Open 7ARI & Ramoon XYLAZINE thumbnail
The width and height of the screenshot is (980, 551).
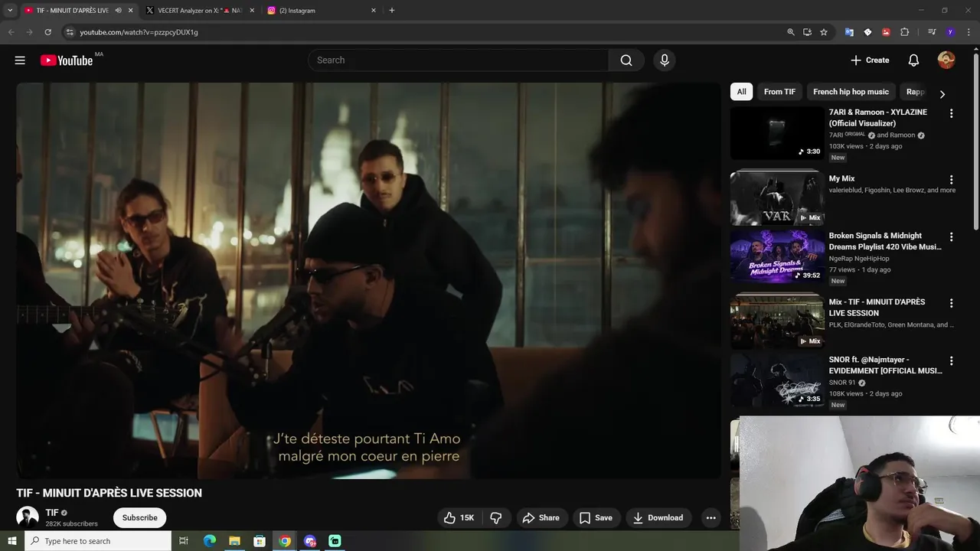click(x=776, y=133)
